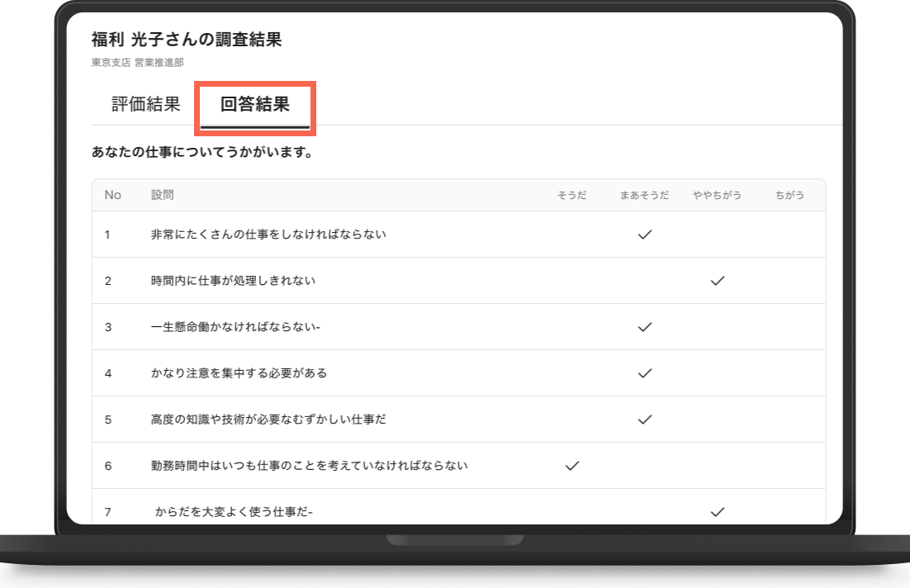
Task: Click the ちがう column header
Action: click(790, 195)
